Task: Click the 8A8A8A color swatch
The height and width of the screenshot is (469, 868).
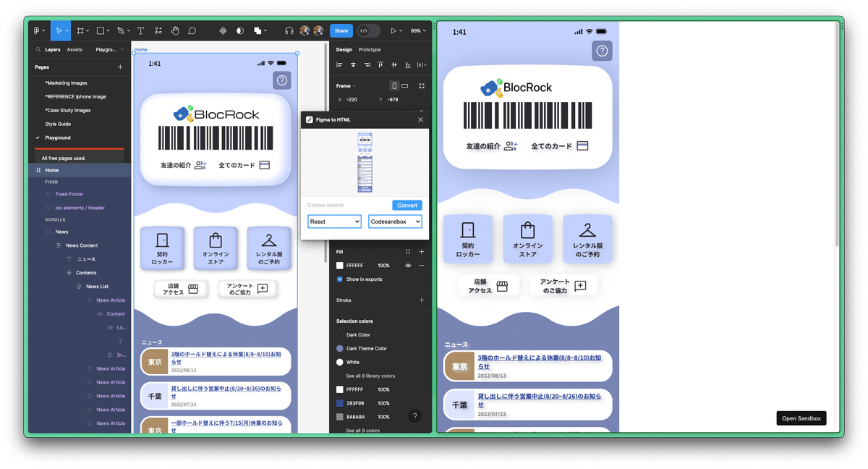Action: 340,417
